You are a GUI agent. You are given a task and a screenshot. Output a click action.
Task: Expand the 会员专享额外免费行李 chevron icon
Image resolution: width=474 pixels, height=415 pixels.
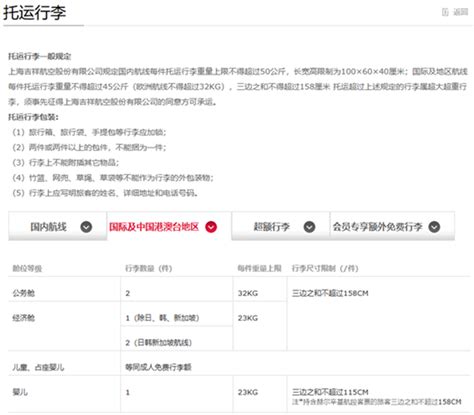pyautogui.click(x=434, y=227)
